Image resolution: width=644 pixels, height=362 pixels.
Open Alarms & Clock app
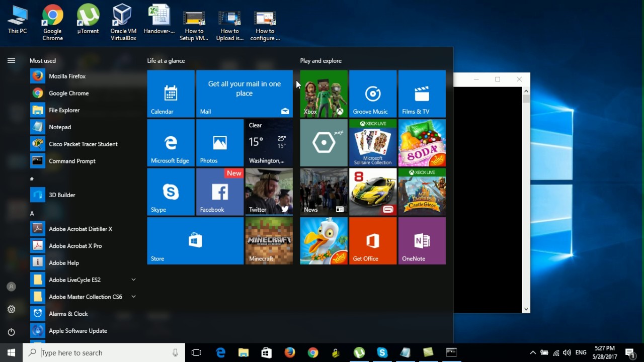[84, 314]
